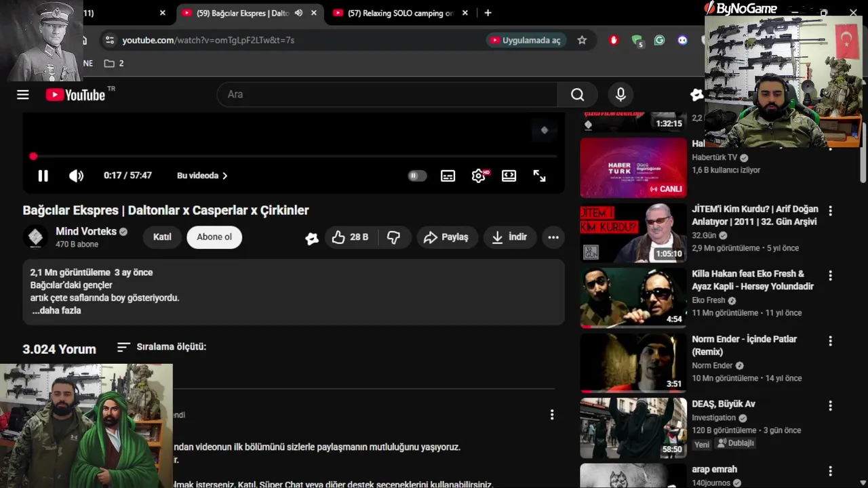The height and width of the screenshot is (488, 868).
Task: Open menu for JİTEM'i Kim Kurdu video
Action: (830, 211)
